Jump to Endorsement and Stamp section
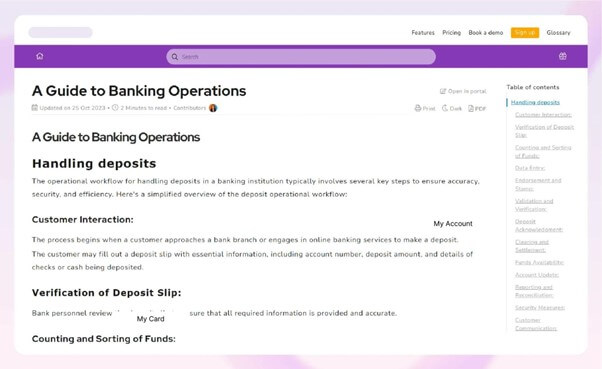The image size is (602, 369). [538, 184]
